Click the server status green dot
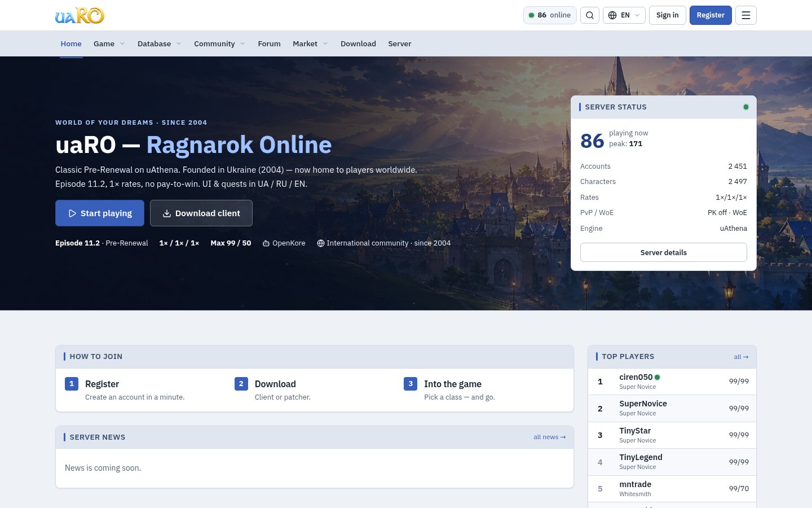Screen dimensions: 812x508 (x=746, y=107)
